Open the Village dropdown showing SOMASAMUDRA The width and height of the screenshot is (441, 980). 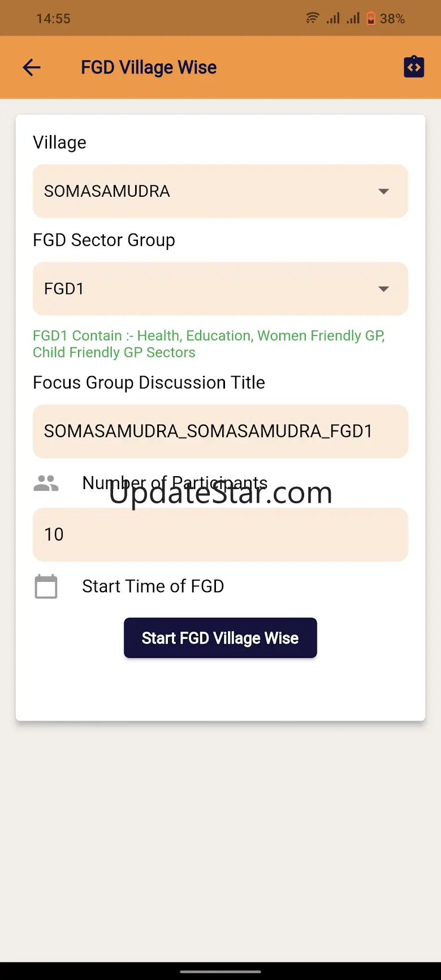tap(209, 191)
